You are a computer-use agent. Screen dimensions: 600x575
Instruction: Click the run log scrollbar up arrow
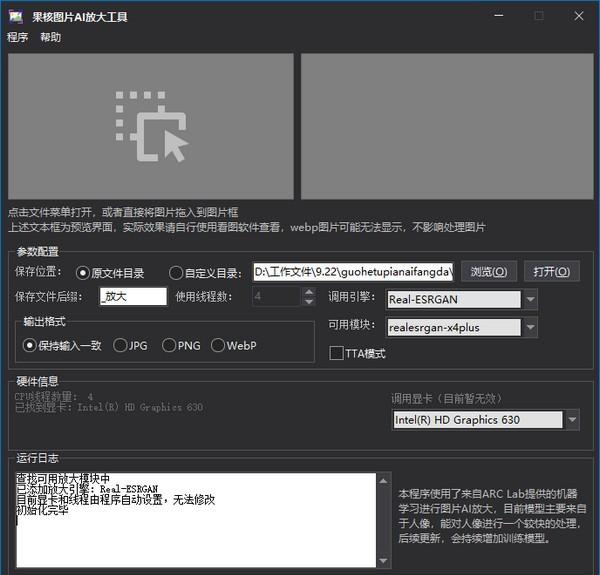coord(384,481)
